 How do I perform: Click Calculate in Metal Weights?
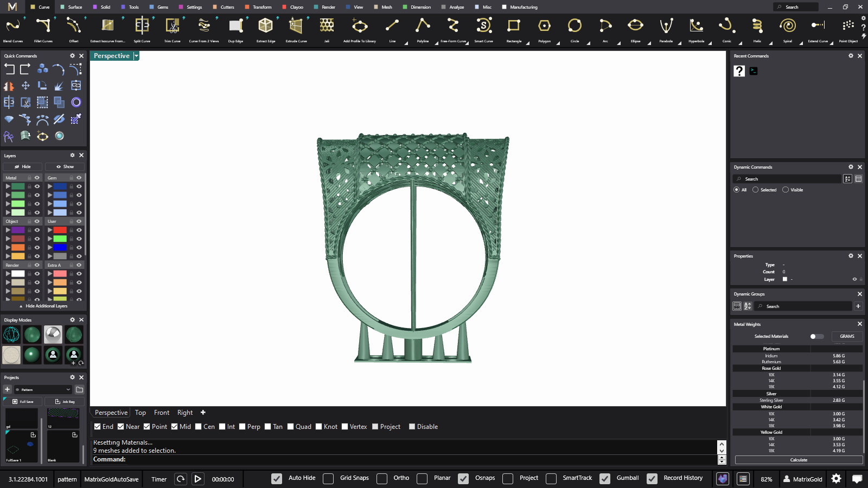tap(799, 460)
